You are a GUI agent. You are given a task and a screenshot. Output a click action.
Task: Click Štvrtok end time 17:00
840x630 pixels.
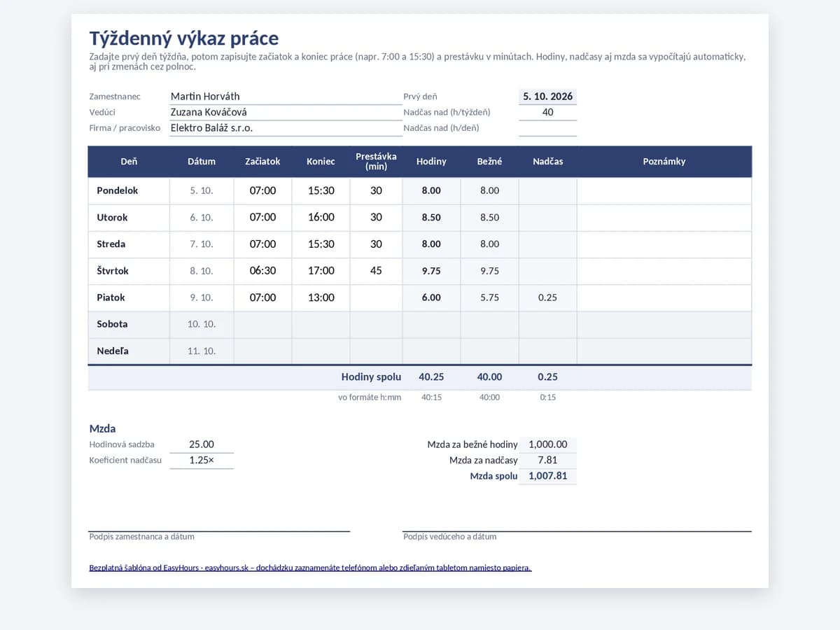click(x=321, y=271)
